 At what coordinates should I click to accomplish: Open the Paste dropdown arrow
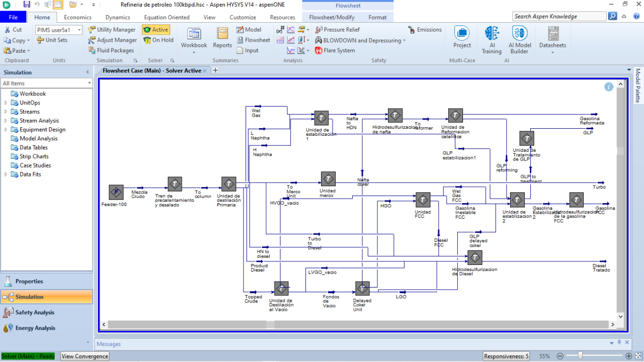29,51
